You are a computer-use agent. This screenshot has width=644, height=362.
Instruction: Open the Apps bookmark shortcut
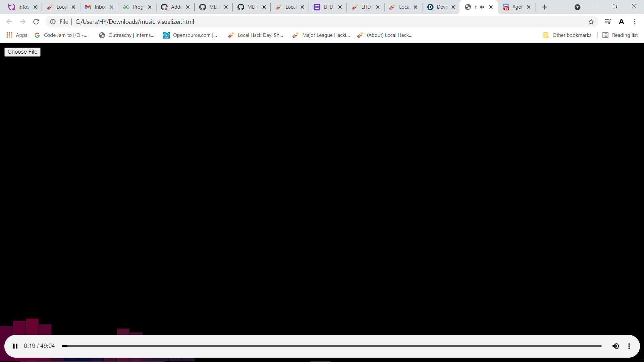[17, 35]
